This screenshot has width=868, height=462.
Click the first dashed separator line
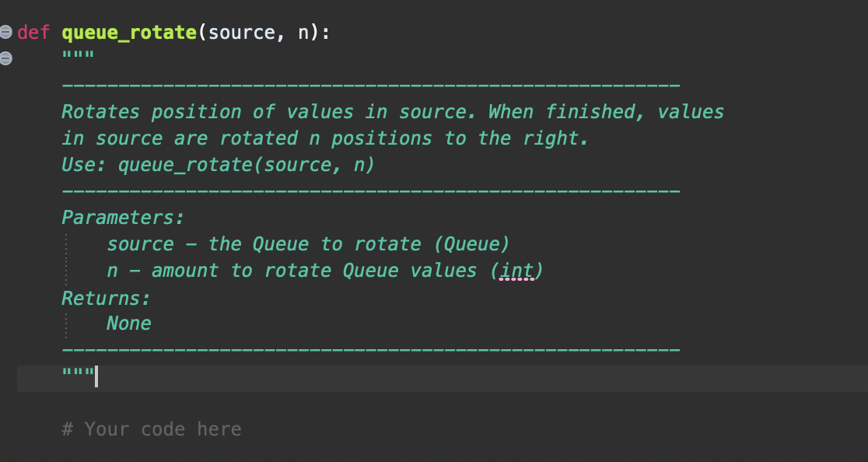pos(370,84)
